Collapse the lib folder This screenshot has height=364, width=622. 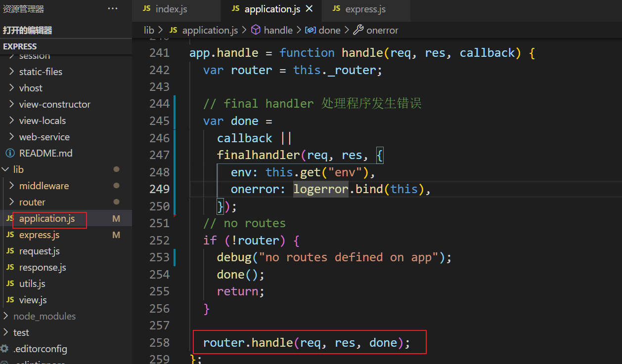(5, 169)
